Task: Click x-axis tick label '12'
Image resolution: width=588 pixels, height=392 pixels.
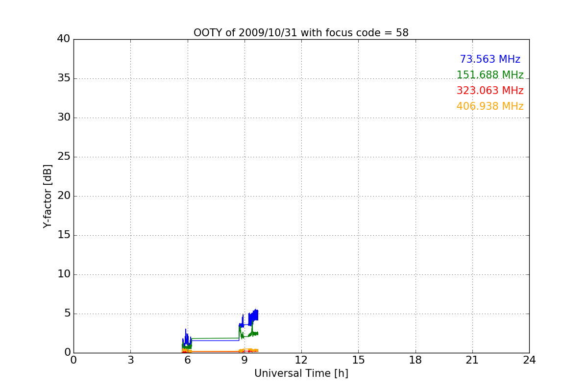Action: click(x=301, y=360)
